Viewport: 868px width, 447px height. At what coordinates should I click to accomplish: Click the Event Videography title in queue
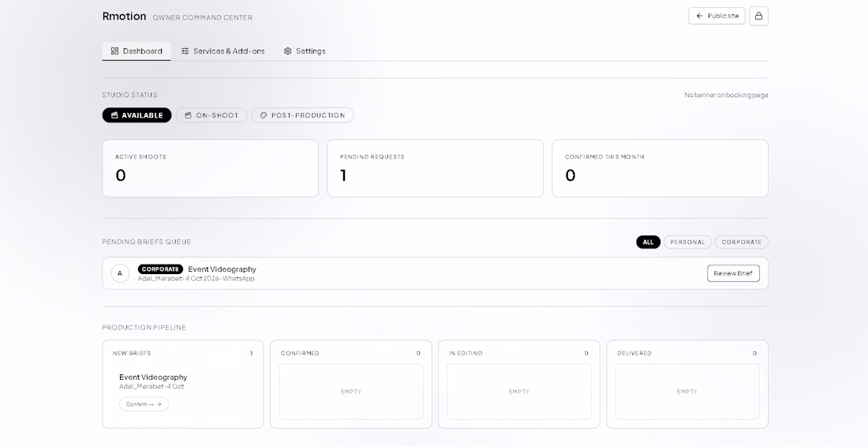point(222,269)
